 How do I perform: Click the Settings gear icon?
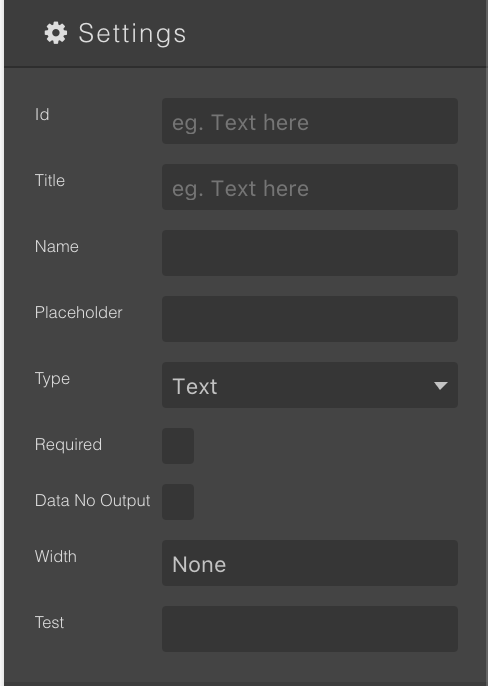(x=56, y=33)
